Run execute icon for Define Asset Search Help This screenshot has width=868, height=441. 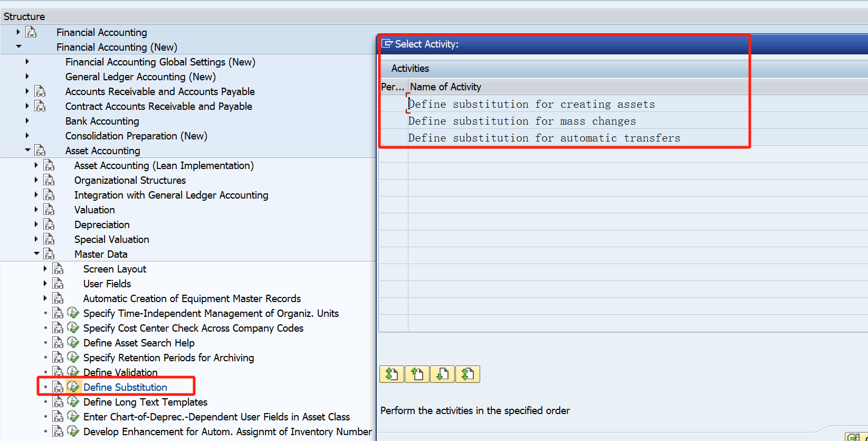[73, 343]
